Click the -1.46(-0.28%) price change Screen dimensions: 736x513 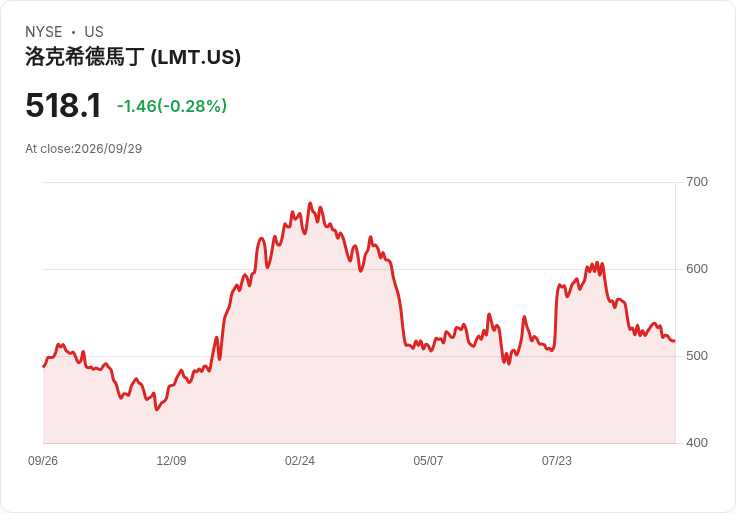point(172,106)
